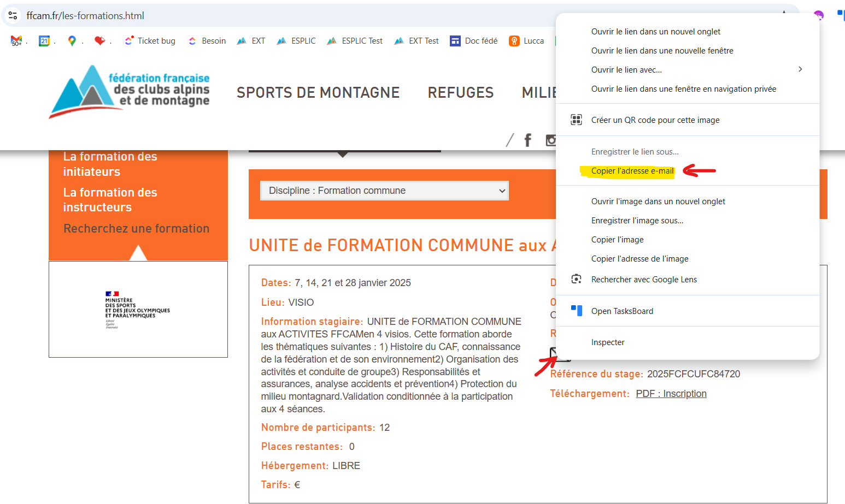
Task: Choose "Inspecter" from the context menu
Action: click(608, 342)
